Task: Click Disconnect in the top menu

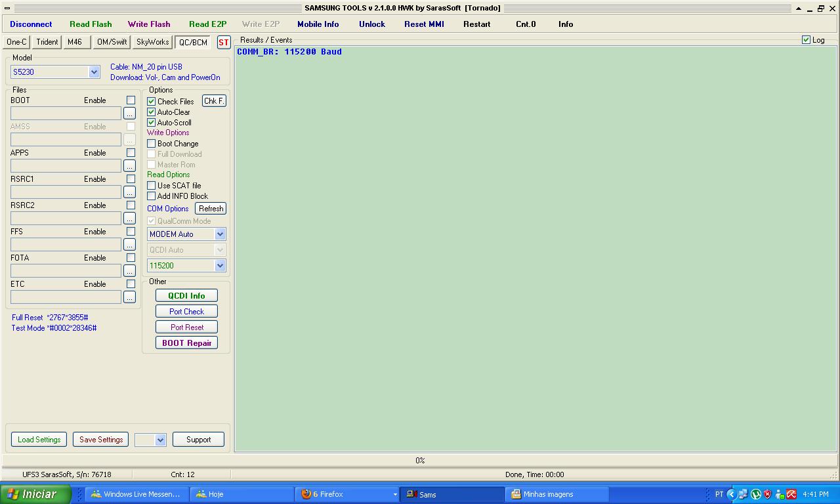Action: point(31,24)
